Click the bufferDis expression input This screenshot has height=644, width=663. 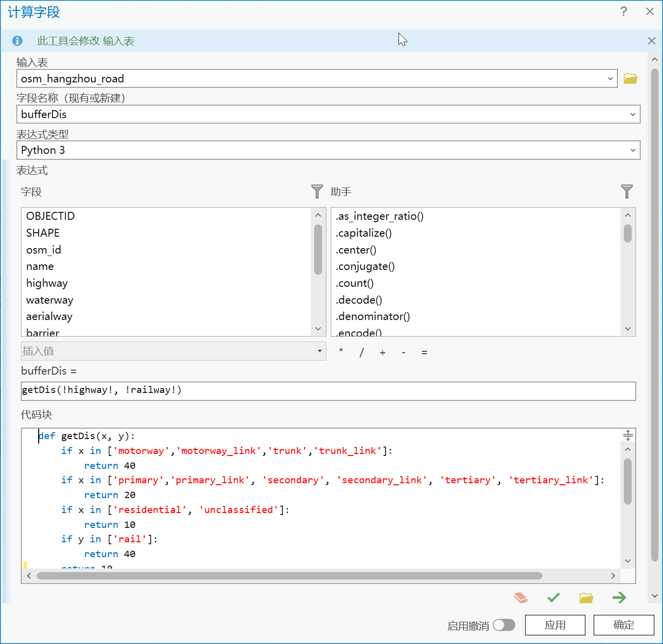click(328, 391)
